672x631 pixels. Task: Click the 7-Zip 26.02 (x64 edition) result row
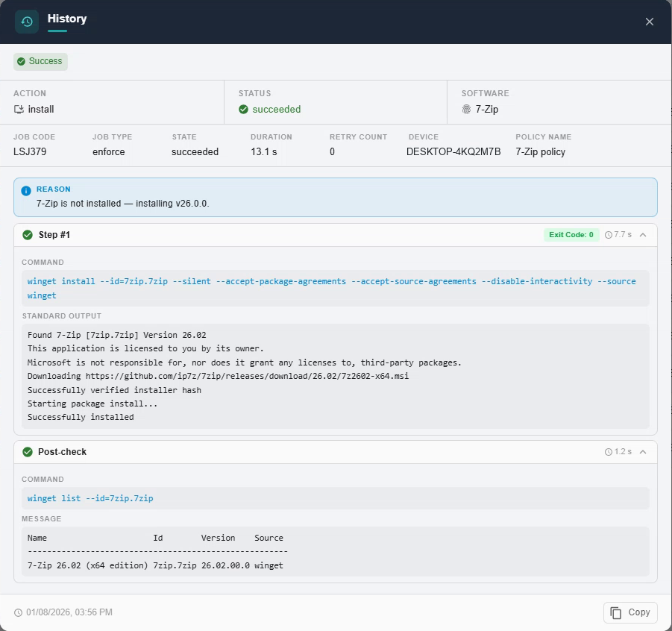155,565
